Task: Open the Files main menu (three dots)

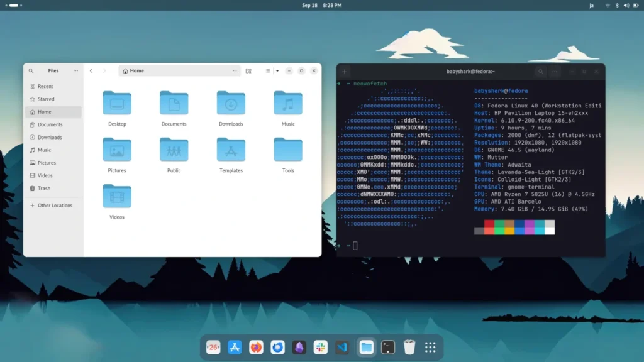Action: [x=75, y=70]
